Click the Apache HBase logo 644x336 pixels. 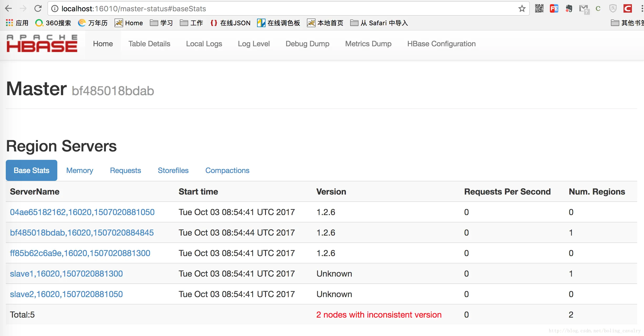click(x=42, y=44)
